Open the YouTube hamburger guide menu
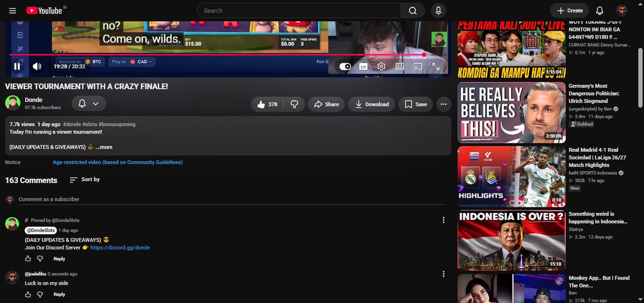Screen dimensions: 644x303 tap(12, 11)
